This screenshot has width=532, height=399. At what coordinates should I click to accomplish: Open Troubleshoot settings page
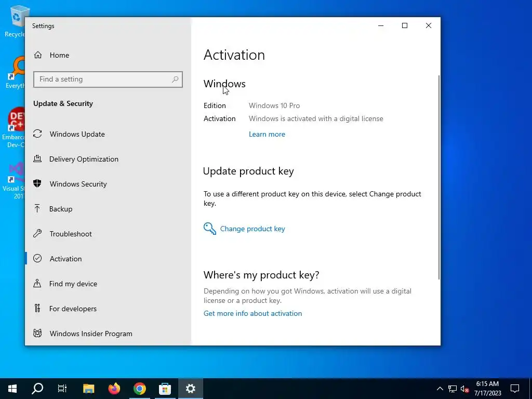(x=108, y=234)
